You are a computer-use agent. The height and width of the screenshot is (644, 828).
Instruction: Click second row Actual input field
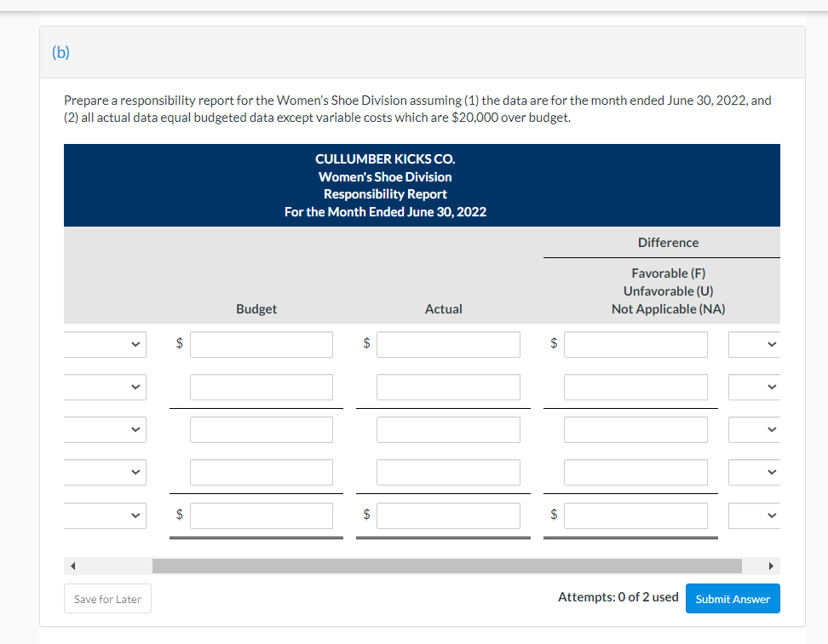coord(448,387)
